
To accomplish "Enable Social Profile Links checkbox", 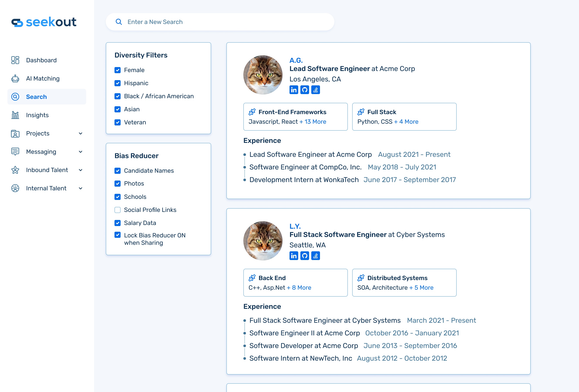I will [x=118, y=210].
